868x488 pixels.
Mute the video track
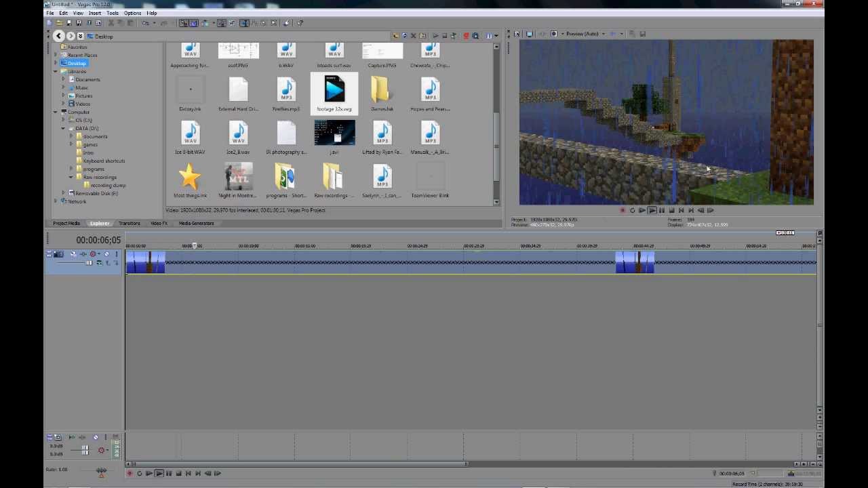click(x=106, y=254)
